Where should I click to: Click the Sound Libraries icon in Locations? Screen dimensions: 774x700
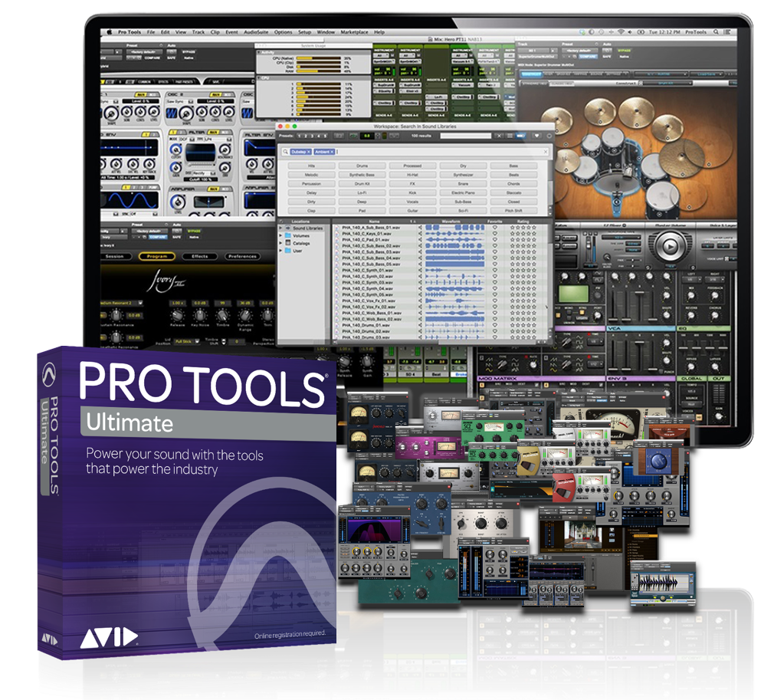288,228
